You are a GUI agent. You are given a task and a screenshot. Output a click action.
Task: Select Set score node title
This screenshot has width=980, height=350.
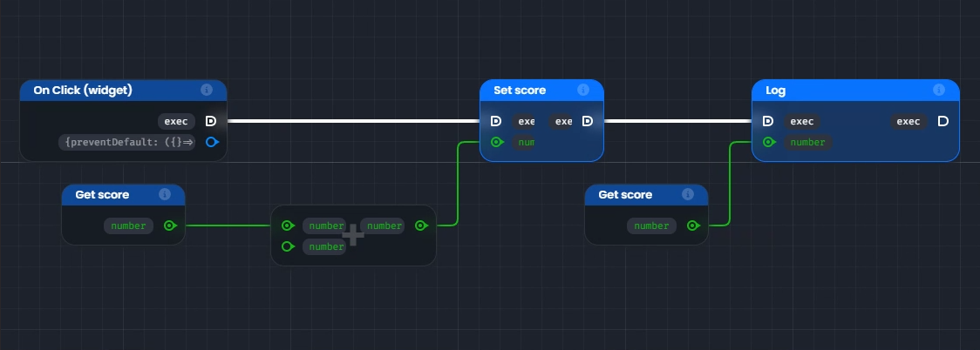pos(520,90)
